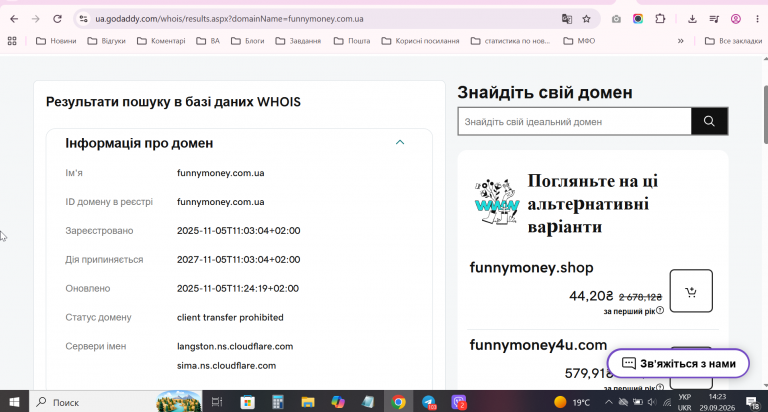The image size is (768, 412).
Task: Click the client transfer prohibited status
Action: click(x=230, y=317)
